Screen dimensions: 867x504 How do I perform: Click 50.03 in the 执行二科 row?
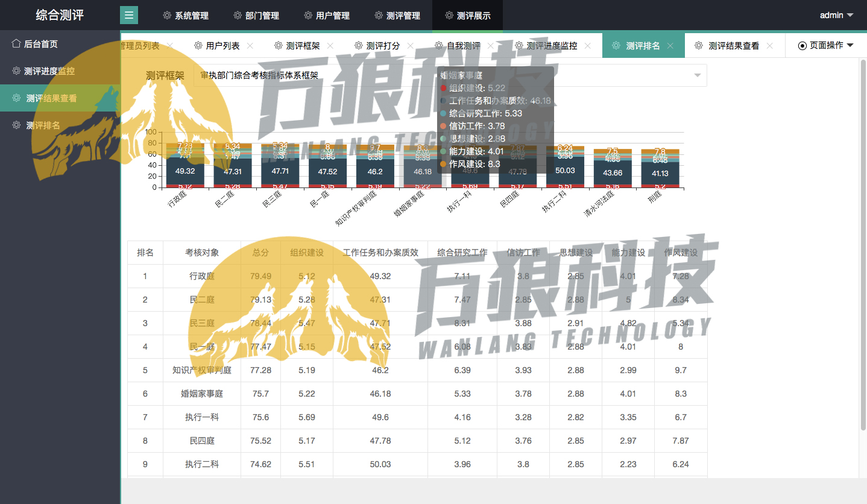click(x=380, y=464)
